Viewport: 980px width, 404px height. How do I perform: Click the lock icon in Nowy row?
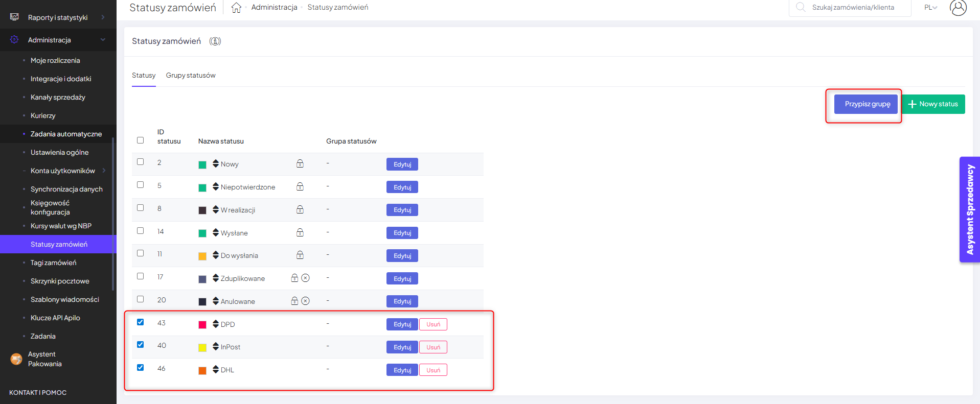click(300, 164)
